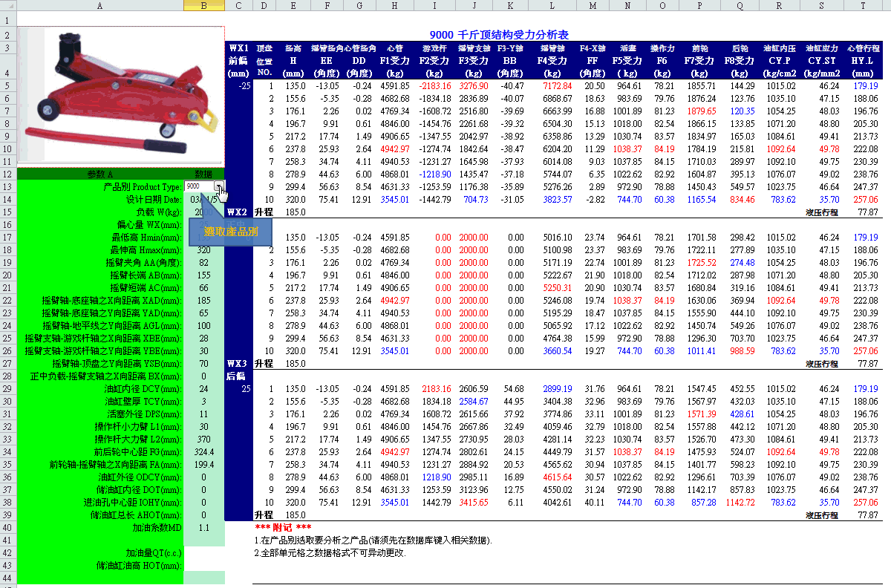Click the MD oil coefficient value 1.1
Viewport: 891px width, 588px height.
(x=203, y=527)
